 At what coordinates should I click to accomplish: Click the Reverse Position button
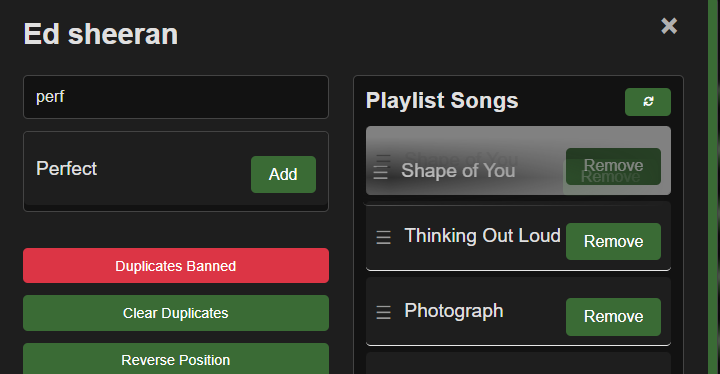[x=176, y=359]
